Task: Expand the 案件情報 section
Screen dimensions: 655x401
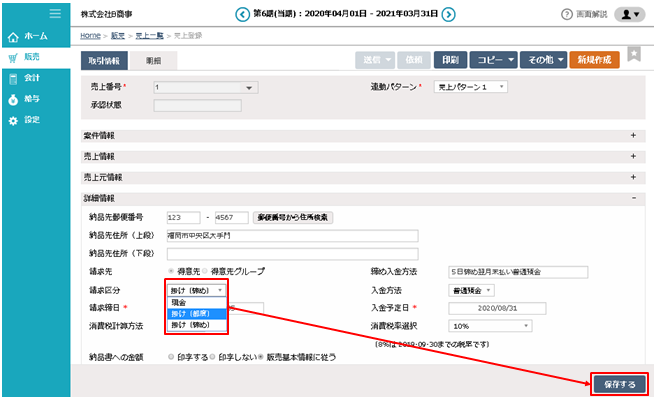Action: click(x=633, y=135)
